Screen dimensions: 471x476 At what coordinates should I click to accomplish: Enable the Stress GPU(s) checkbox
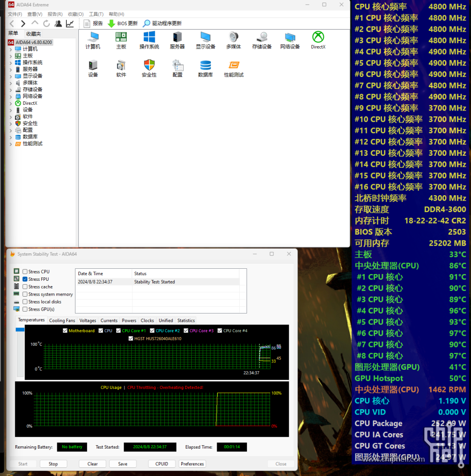click(25, 309)
